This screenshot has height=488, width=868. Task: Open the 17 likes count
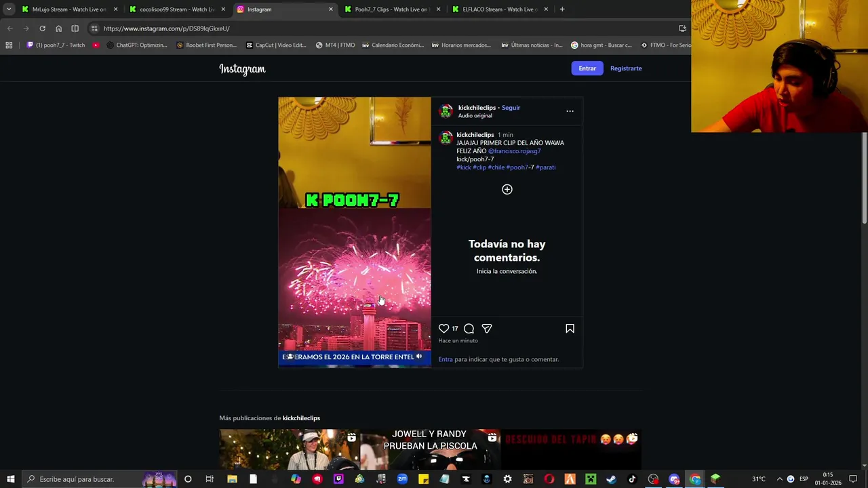[455, 329]
